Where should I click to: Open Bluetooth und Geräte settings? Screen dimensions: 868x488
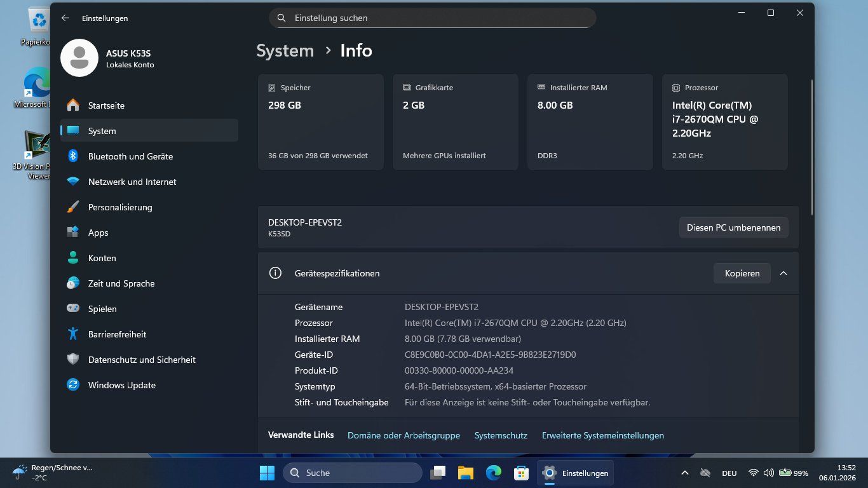click(x=149, y=156)
